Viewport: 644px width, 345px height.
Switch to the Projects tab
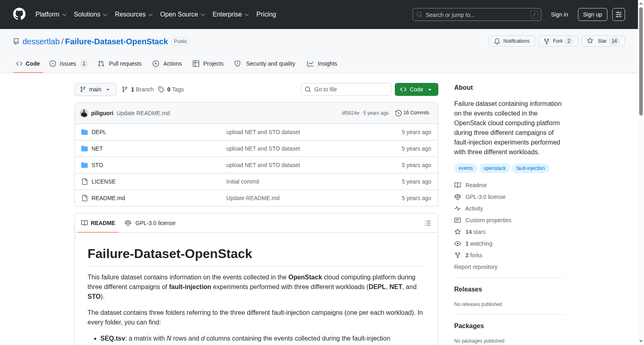click(208, 64)
